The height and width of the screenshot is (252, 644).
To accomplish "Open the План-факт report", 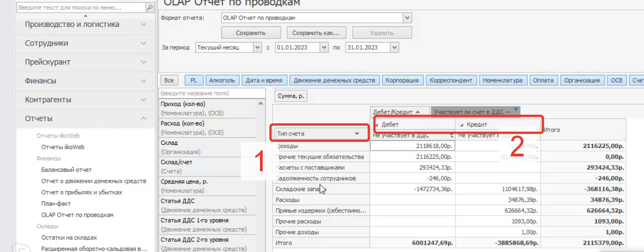I will [x=56, y=203].
